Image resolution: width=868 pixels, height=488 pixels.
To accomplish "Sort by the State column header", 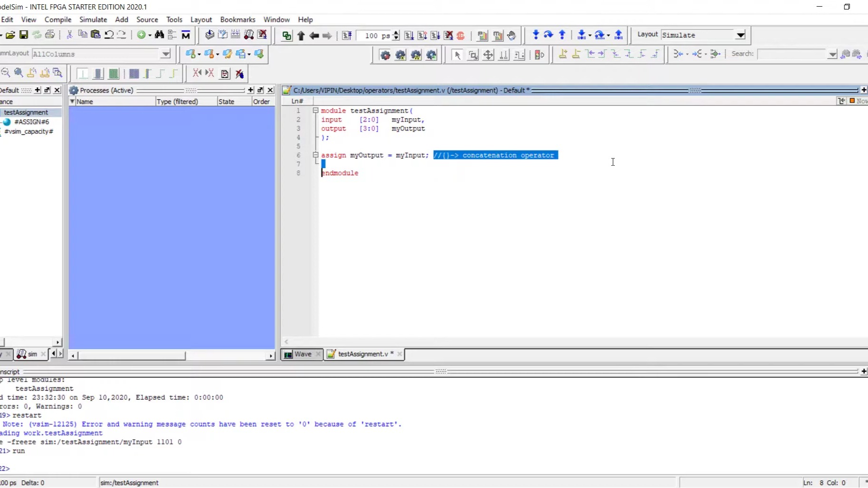I will [x=234, y=102].
